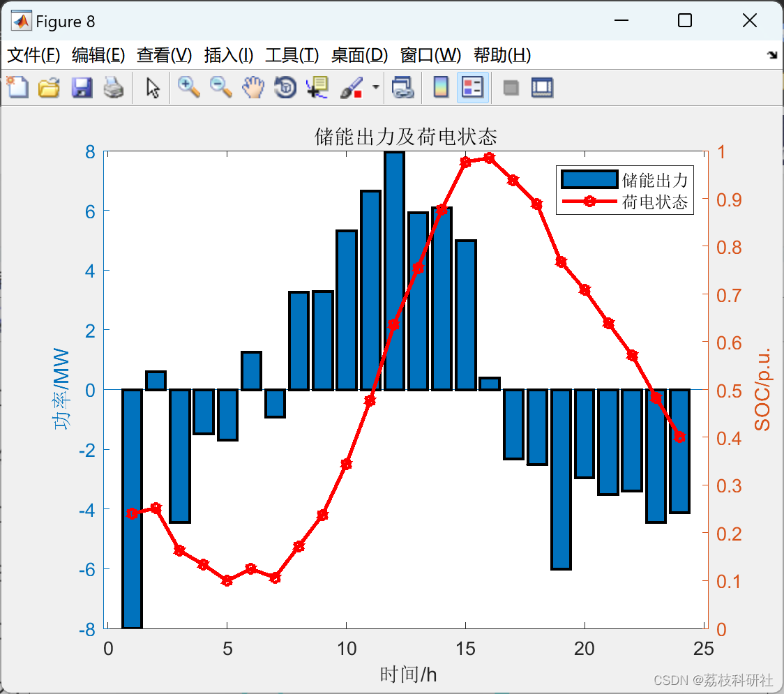The width and height of the screenshot is (784, 694).
Task: Create a new figure from toolbar
Action: point(17,87)
